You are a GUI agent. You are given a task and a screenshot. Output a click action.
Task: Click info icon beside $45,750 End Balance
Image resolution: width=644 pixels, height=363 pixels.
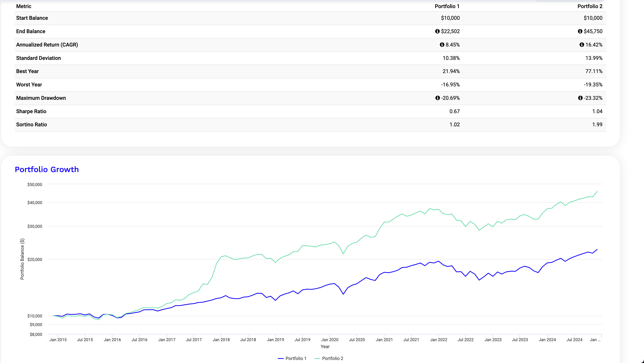pyautogui.click(x=580, y=31)
